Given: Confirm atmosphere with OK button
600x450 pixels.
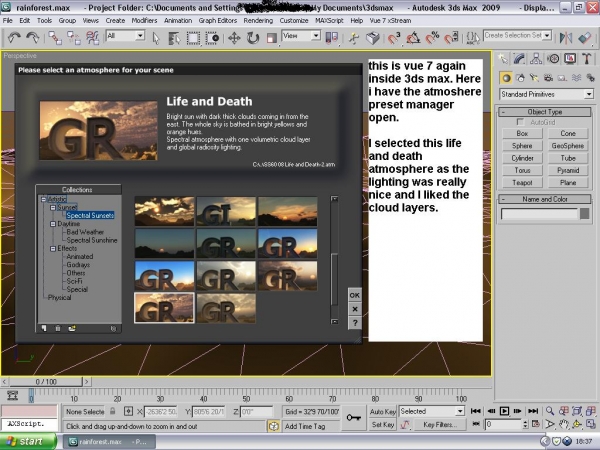Looking at the screenshot, I should [x=355, y=295].
